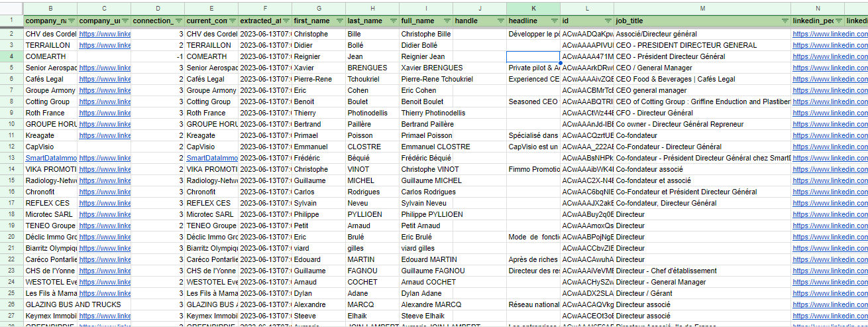
Task: Select the last name cell 'CLOSTRE'
Action: pyautogui.click(x=372, y=147)
